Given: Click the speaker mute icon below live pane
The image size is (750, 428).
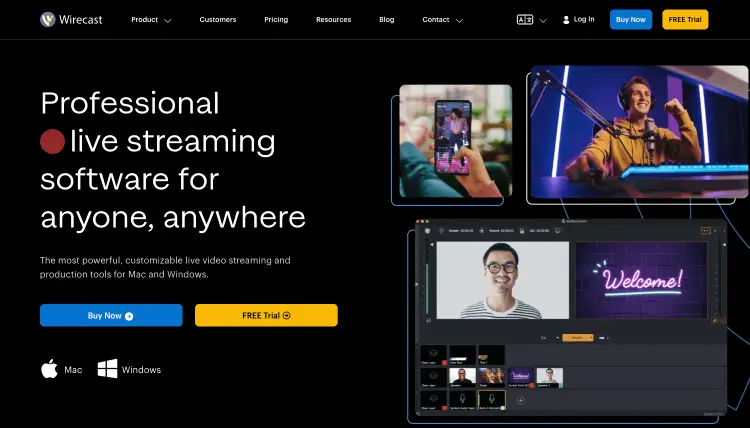Looking at the screenshot, I should [716, 321].
